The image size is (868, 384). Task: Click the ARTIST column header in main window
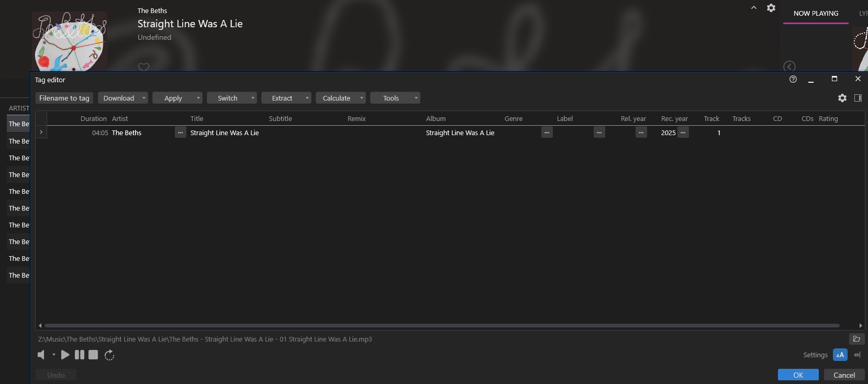click(19, 108)
